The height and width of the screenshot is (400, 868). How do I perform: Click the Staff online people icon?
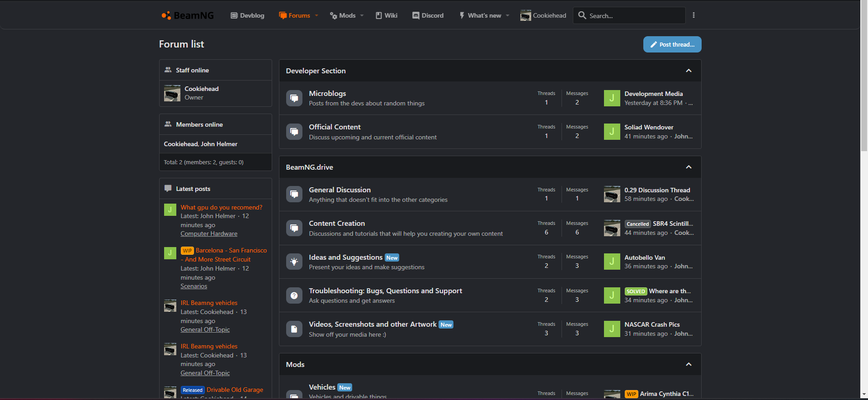click(x=168, y=70)
